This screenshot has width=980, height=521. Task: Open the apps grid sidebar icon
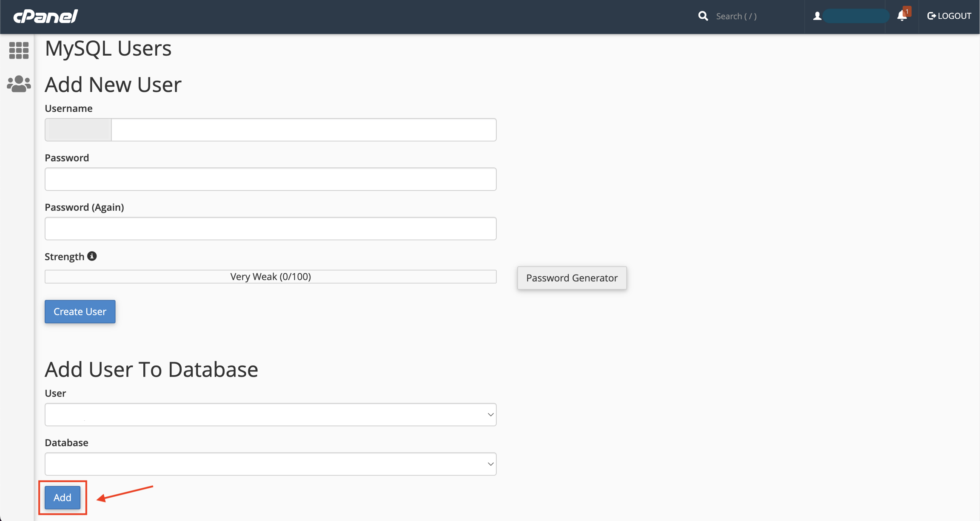19,51
